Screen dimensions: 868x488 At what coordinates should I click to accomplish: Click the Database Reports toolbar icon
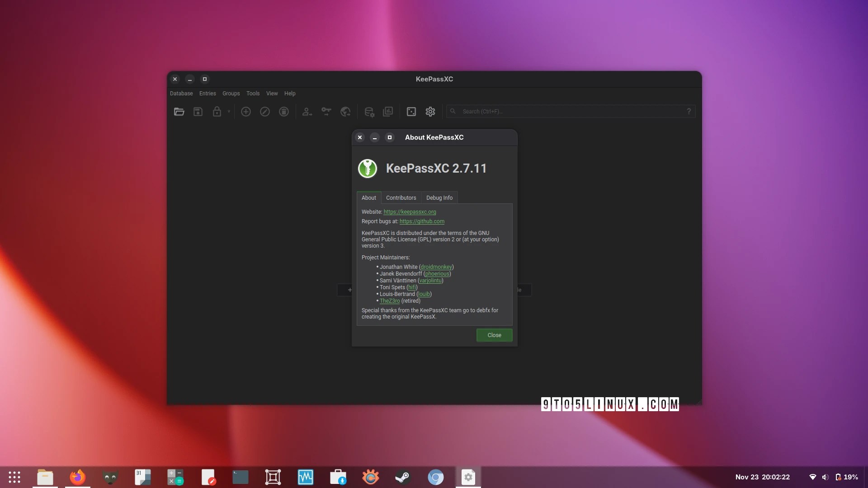coord(388,112)
